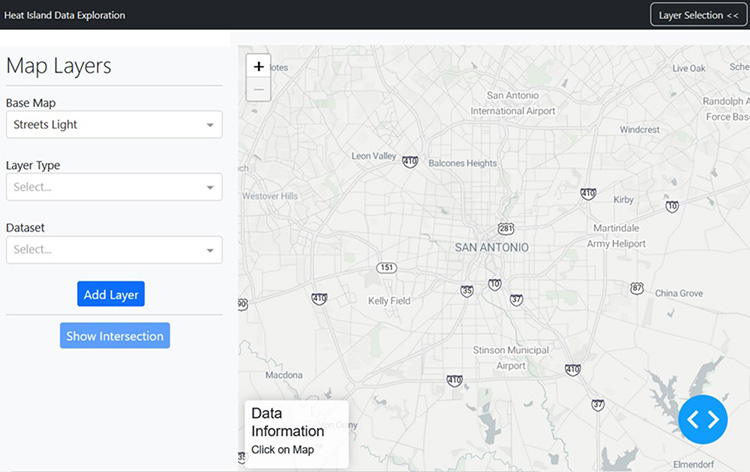750x472 pixels.
Task: Click the China Grove map label
Action: [x=679, y=293]
